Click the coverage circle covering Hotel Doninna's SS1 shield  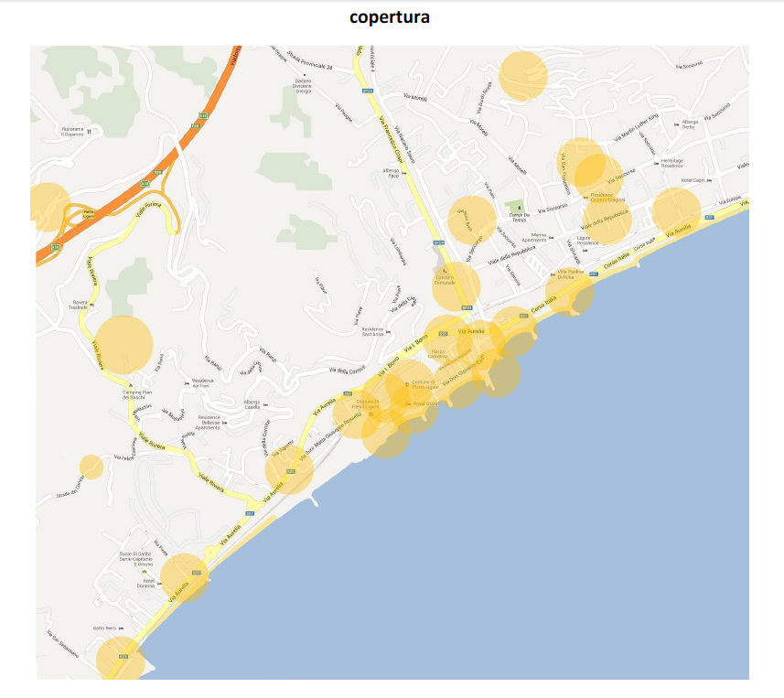click(185, 577)
